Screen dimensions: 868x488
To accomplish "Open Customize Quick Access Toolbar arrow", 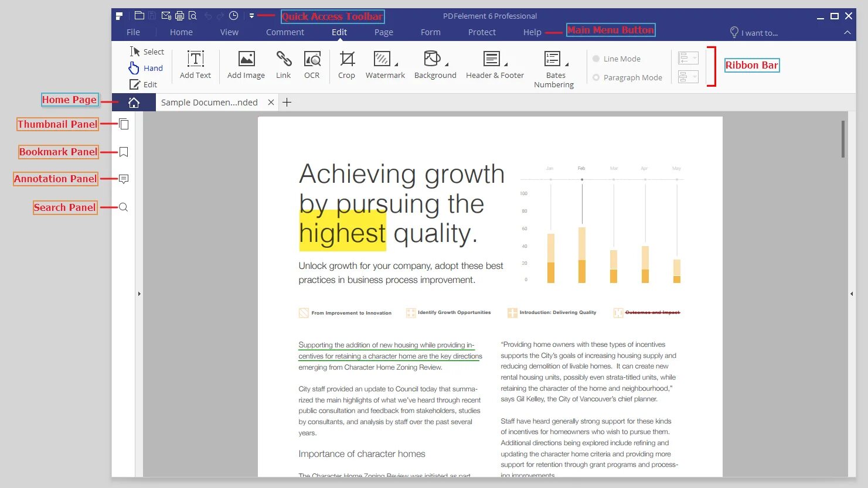I will click(251, 16).
